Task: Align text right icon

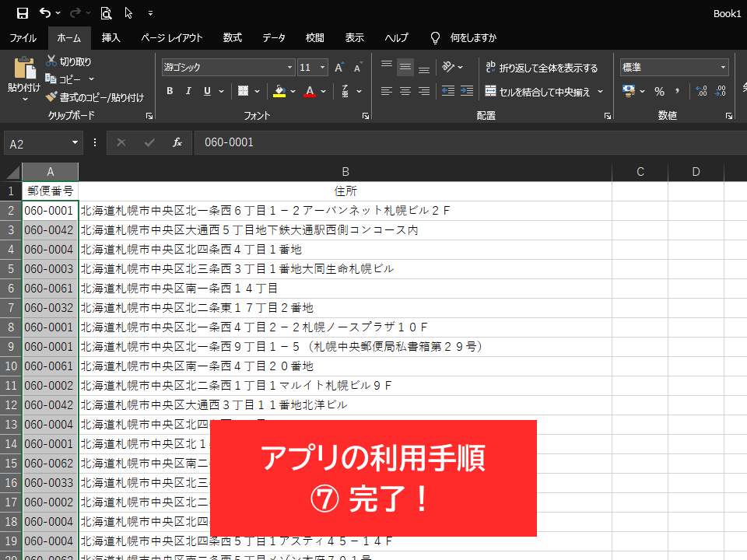Action: coord(424,91)
